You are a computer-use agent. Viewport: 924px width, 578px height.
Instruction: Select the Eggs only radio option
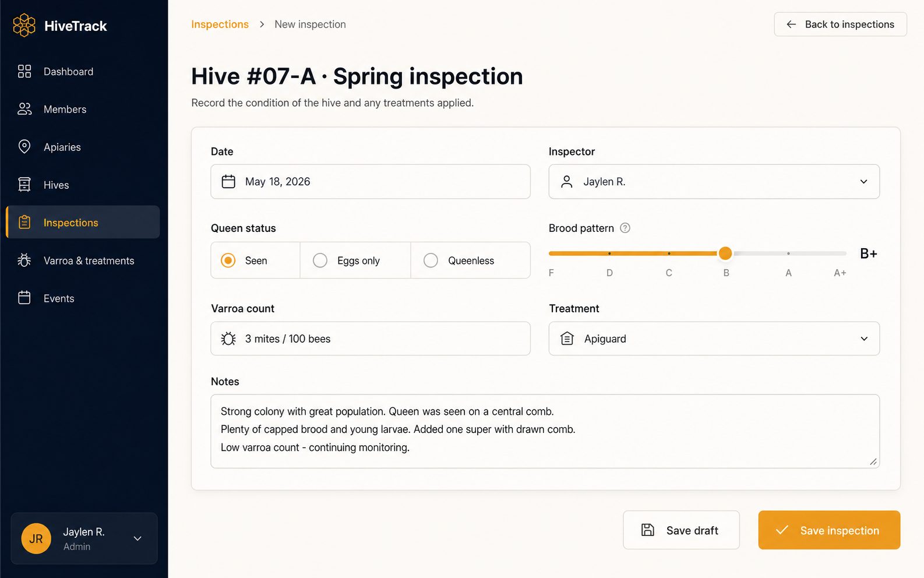320,260
